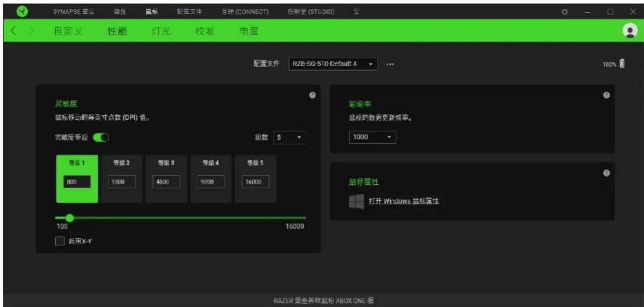Click the 16000 DPI input field
Viewport: 644px width, 307px height.
click(x=255, y=182)
